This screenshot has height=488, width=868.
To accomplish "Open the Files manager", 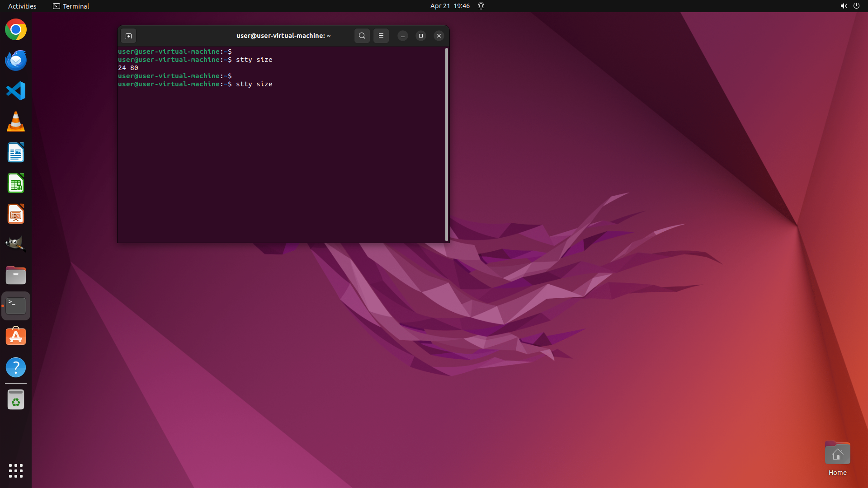I will [x=16, y=275].
